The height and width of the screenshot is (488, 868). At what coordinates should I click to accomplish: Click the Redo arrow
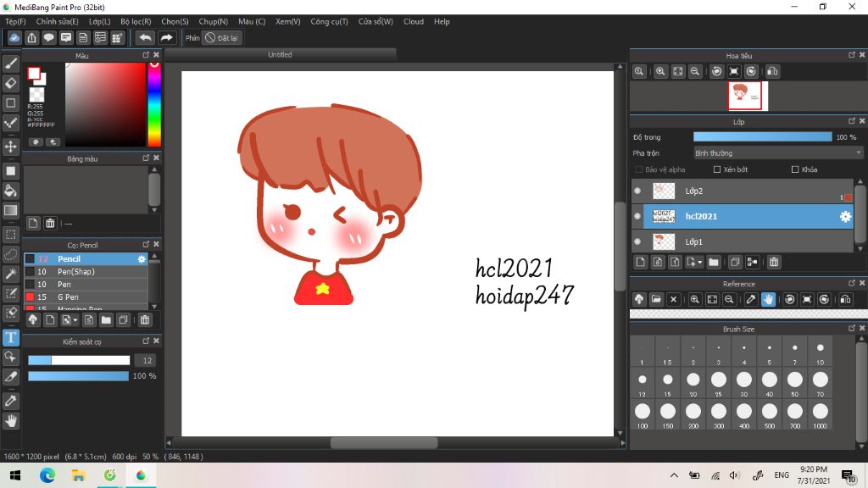pyautogui.click(x=166, y=37)
